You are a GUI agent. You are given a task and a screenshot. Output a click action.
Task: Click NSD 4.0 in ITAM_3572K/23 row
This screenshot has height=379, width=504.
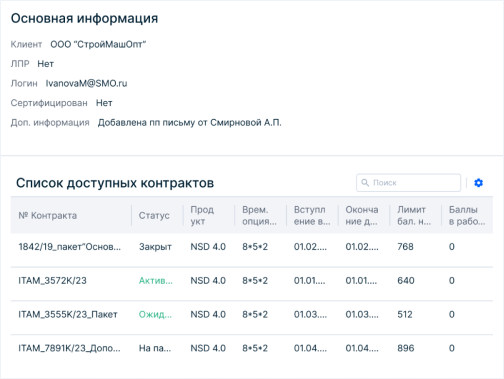click(208, 281)
